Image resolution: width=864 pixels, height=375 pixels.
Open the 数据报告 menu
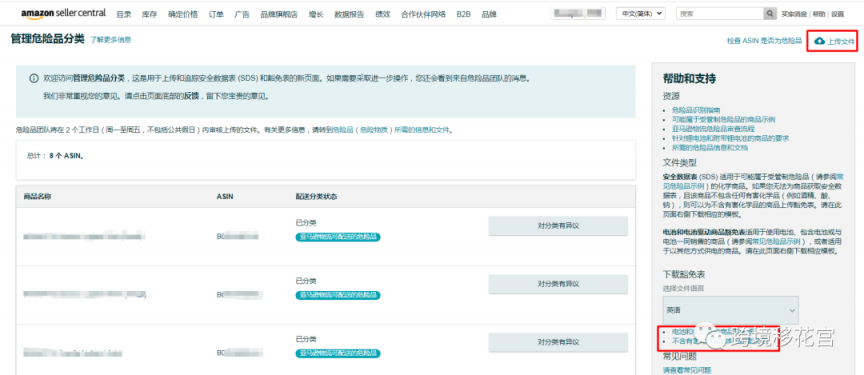coord(349,14)
